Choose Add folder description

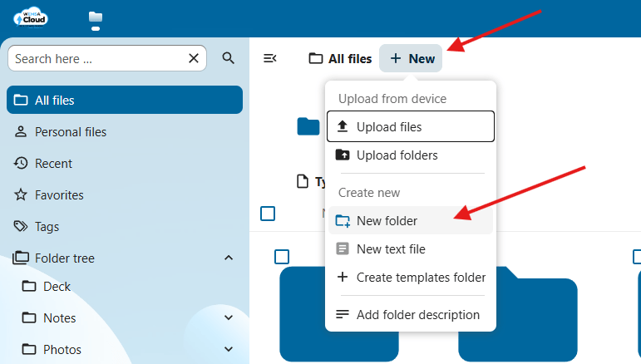[x=411, y=315]
